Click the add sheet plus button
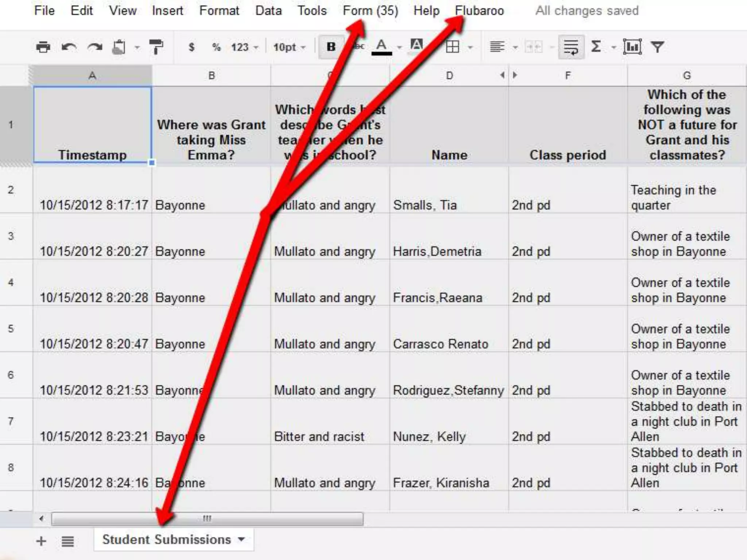The width and height of the screenshot is (747, 560). [41, 541]
